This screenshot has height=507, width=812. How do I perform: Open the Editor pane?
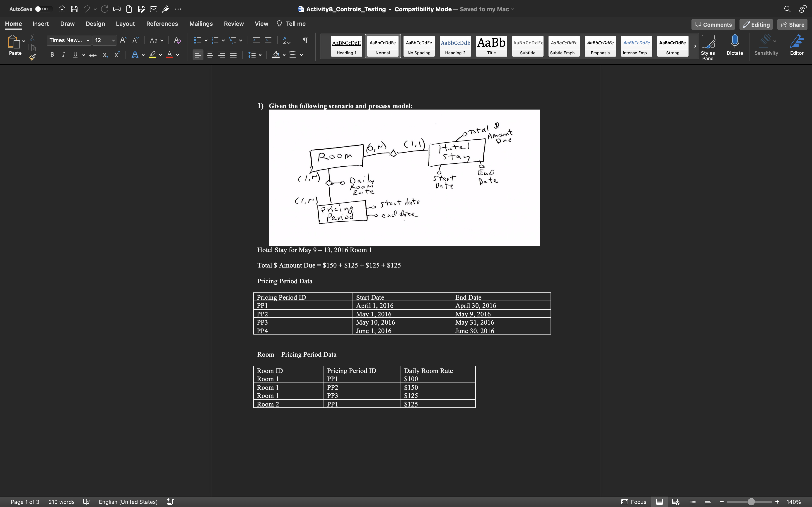coord(797,45)
